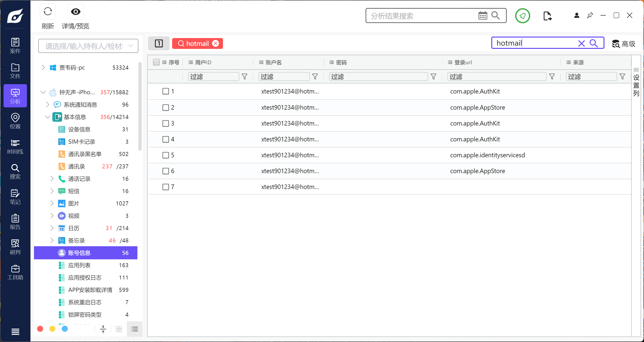This screenshot has height=342, width=644.
Task: Check the select-all checkbox in header
Action: (156, 62)
